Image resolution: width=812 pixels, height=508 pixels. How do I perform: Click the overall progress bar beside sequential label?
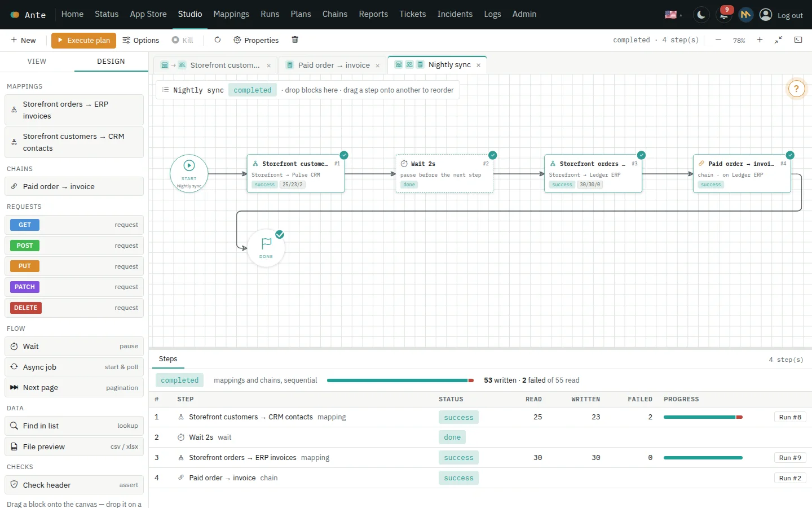(400, 380)
